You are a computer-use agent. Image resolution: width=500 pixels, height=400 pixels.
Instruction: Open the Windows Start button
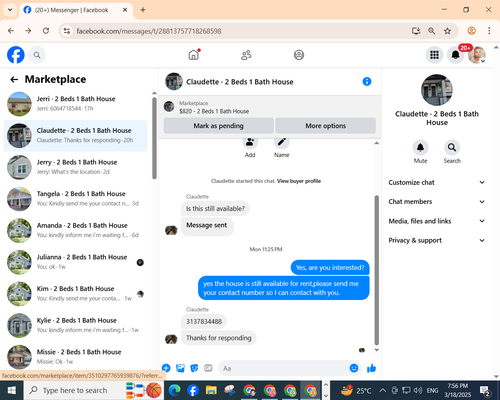pyautogui.click(x=11, y=390)
